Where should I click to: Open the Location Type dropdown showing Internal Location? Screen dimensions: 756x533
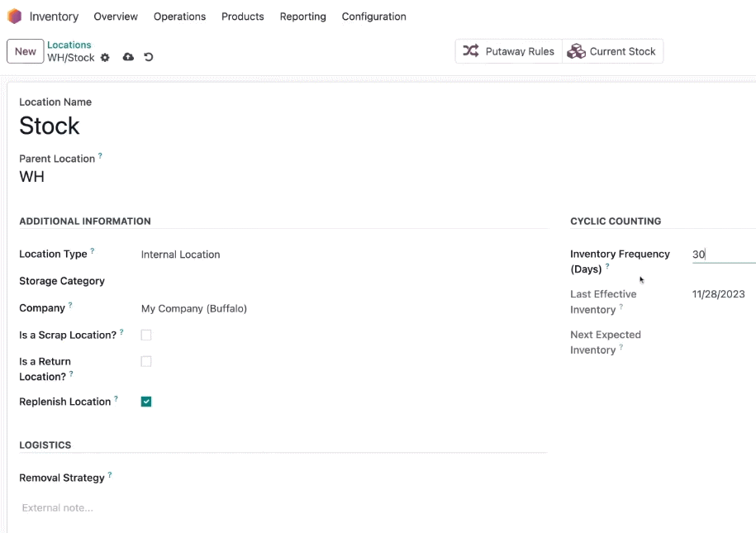[x=343, y=255]
